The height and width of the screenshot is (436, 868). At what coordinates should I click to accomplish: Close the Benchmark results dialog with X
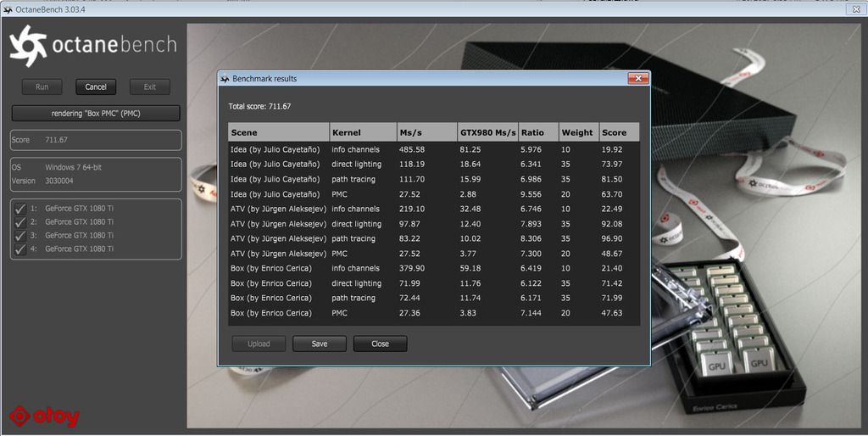638,78
